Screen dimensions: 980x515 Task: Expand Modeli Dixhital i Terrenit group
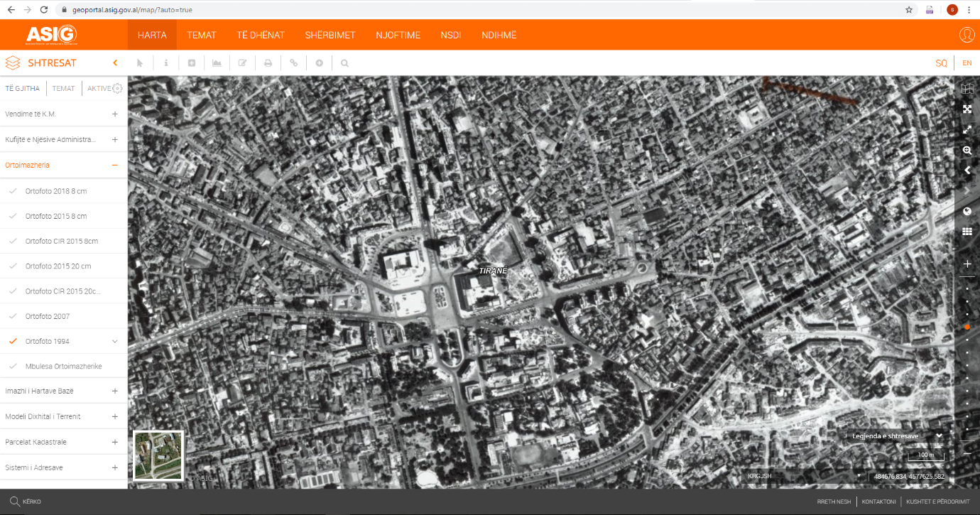[x=115, y=416]
